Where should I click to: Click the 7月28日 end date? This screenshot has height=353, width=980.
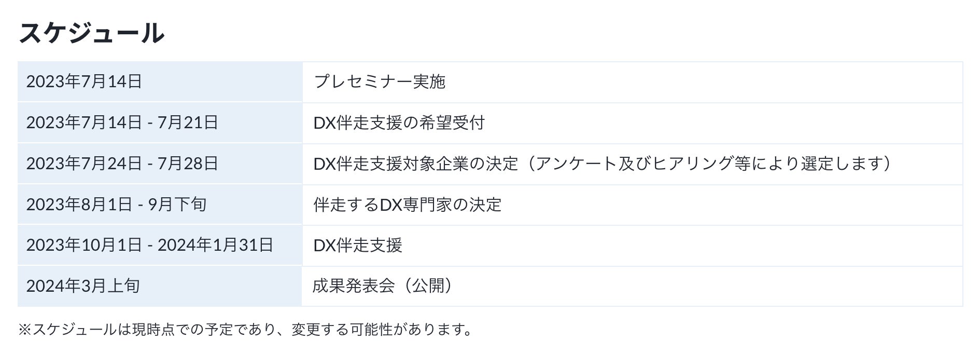(x=187, y=164)
